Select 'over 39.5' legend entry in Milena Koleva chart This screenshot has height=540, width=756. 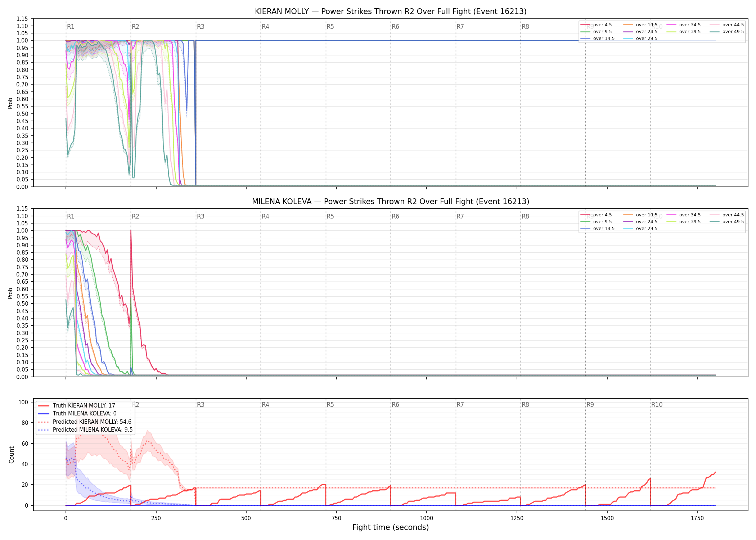point(684,222)
